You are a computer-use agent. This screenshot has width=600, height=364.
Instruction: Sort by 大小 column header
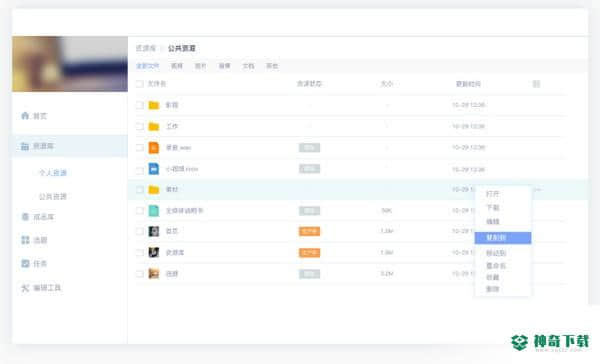(x=386, y=84)
